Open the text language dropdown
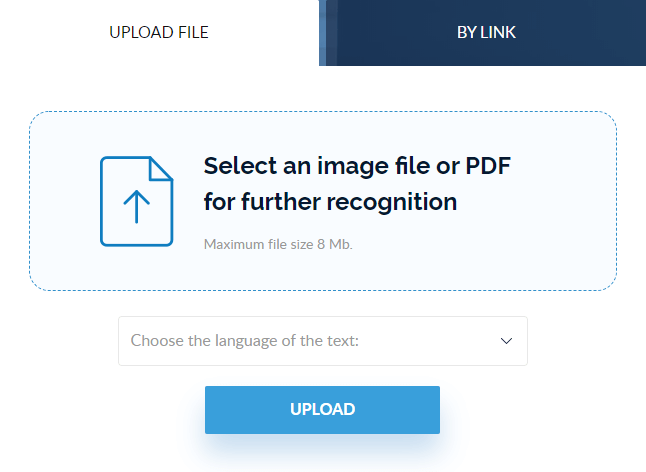Viewport: 646px width, 472px height. (322, 341)
